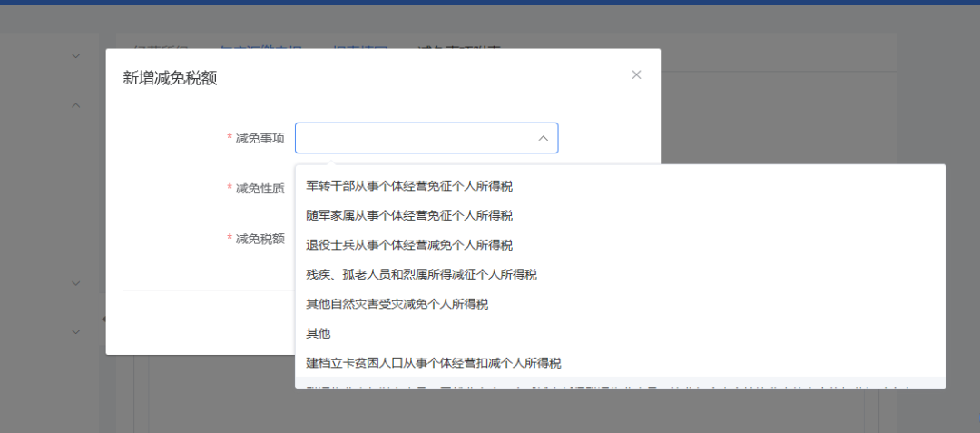The height and width of the screenshot is (433, 980).
Task: Select 残疾、孤老人员和烈属所得减征个人所得税
Action: (421, 274)
